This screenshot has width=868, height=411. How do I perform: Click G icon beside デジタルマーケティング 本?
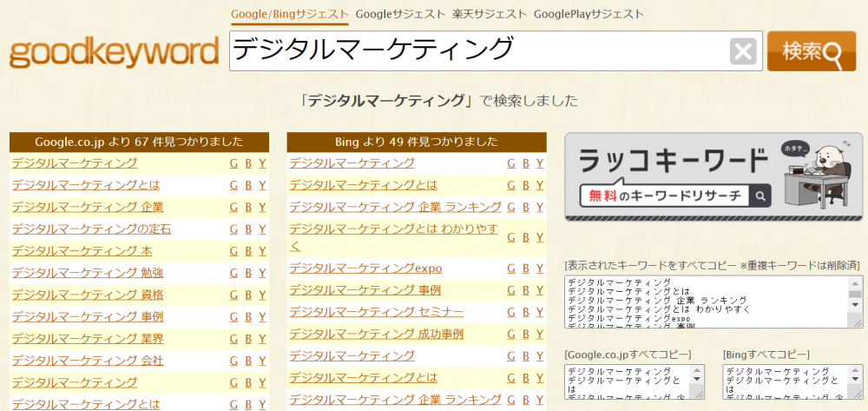[x=233, y=251]
